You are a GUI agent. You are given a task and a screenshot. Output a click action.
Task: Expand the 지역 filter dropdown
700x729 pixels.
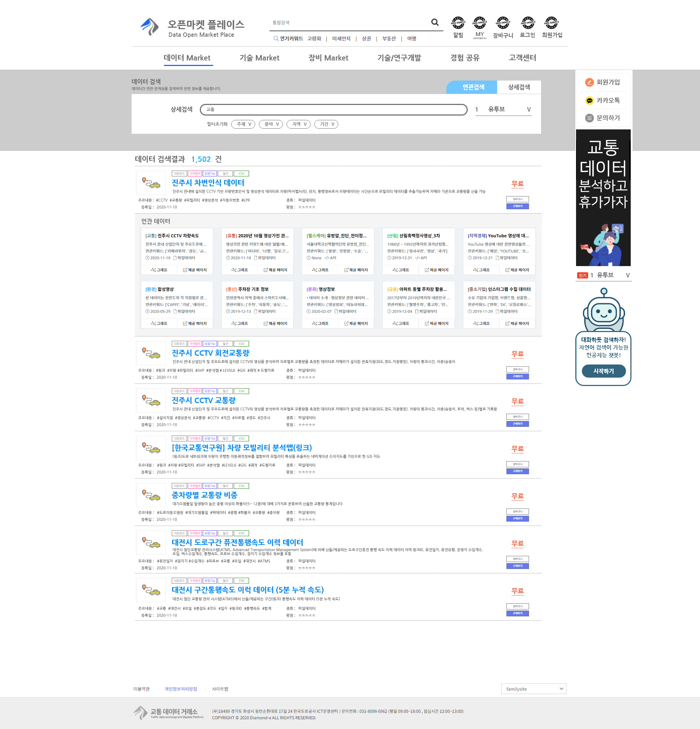(299, 124)
